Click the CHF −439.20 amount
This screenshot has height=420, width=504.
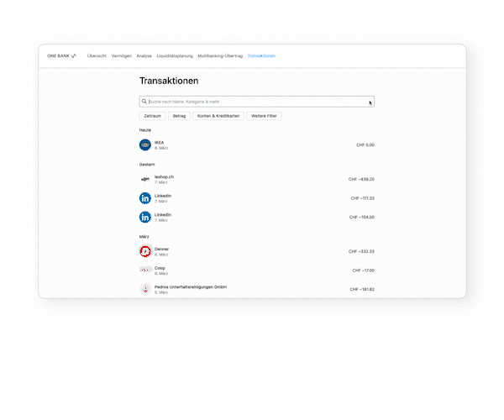(x=361, y=179)
